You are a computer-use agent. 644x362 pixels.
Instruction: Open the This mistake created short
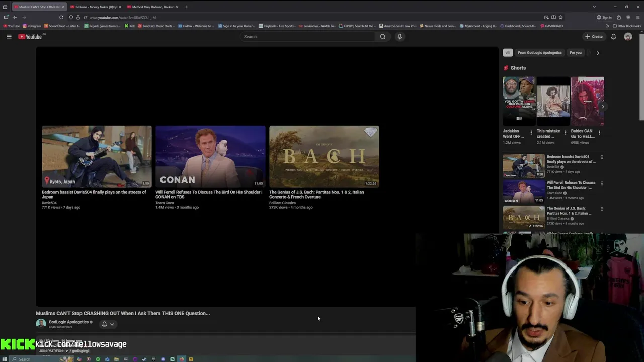point(553,101)
